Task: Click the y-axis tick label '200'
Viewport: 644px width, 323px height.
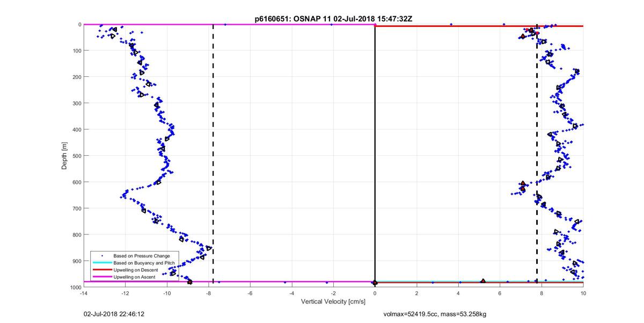Action: point(76,77)
